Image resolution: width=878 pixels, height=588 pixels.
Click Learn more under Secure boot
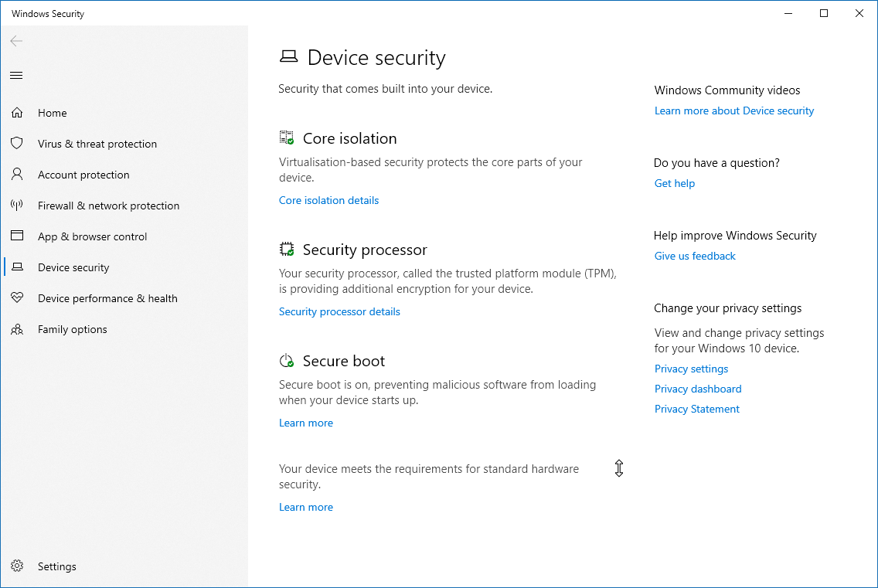pos(306,423)
